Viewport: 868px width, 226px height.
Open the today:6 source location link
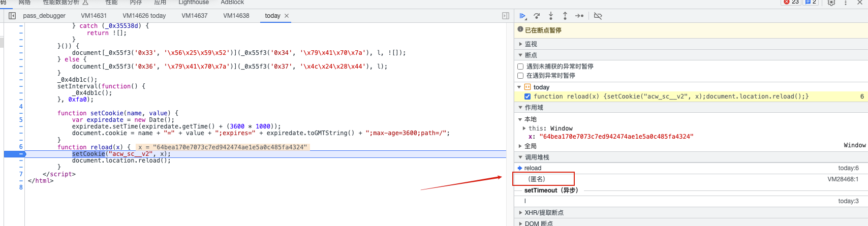[x=848, y=168]
